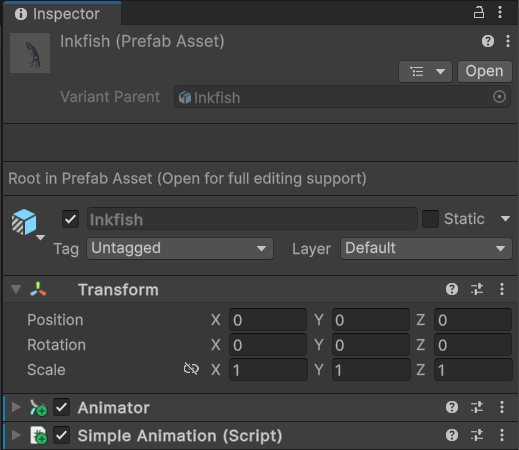This screenshot has width=519, height=450.
Task: Open Simple Animation script presets icon
Action: 477,435
